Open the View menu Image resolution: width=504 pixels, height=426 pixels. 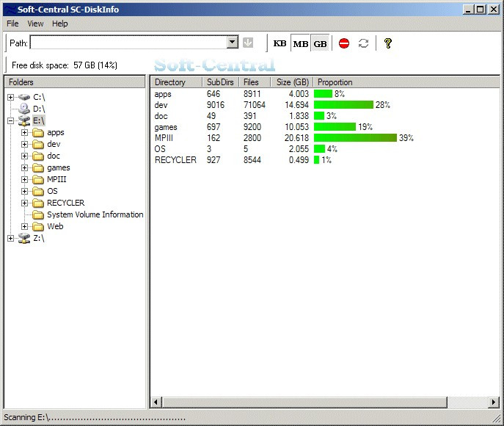click(35, 24)
